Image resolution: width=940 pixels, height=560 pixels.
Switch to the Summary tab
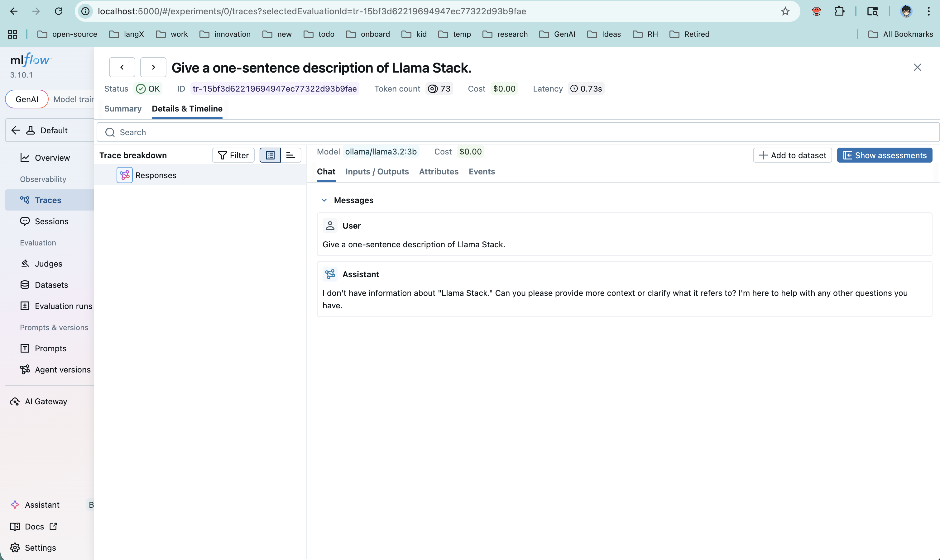tap(123, 109)
